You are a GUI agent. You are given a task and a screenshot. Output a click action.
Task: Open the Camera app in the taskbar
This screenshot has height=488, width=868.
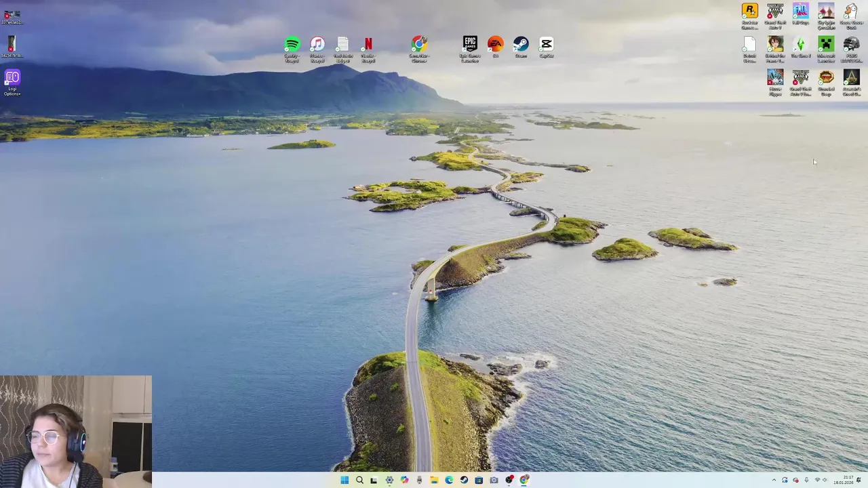[494, 480]
